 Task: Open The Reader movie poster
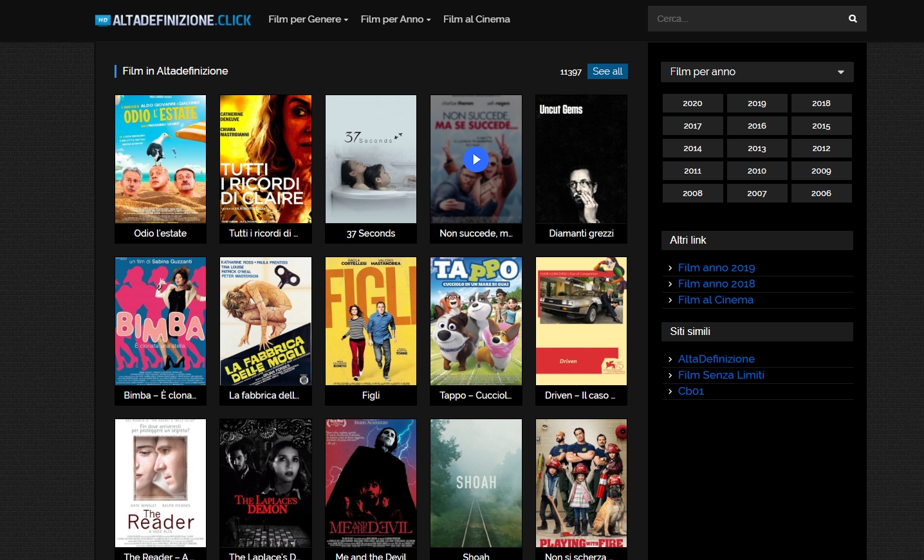point(160,483)
